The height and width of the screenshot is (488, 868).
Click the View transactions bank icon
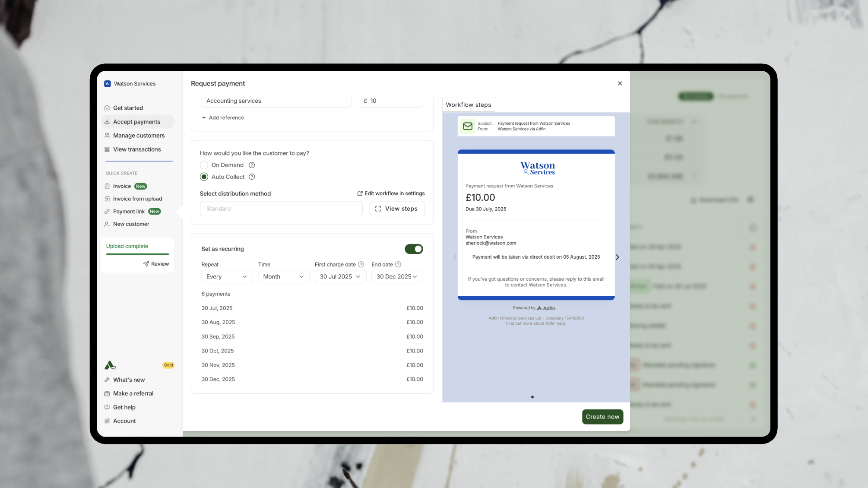[x=107, y=149]
